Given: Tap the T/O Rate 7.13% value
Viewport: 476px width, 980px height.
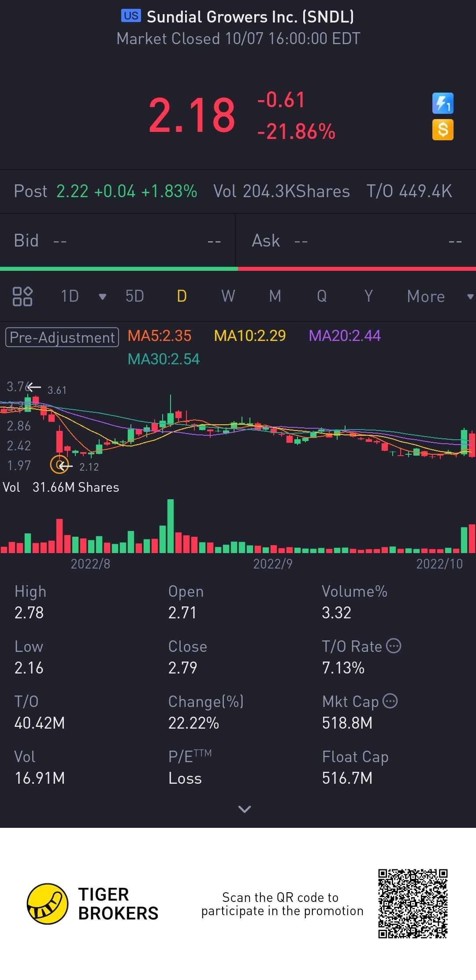Looking at the screenshot, I should [343, 668].
